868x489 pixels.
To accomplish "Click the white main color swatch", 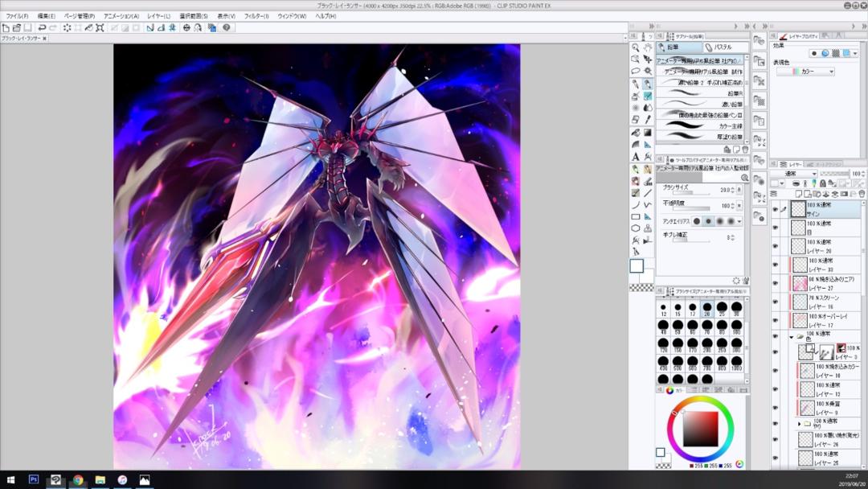I will [637, 266].
